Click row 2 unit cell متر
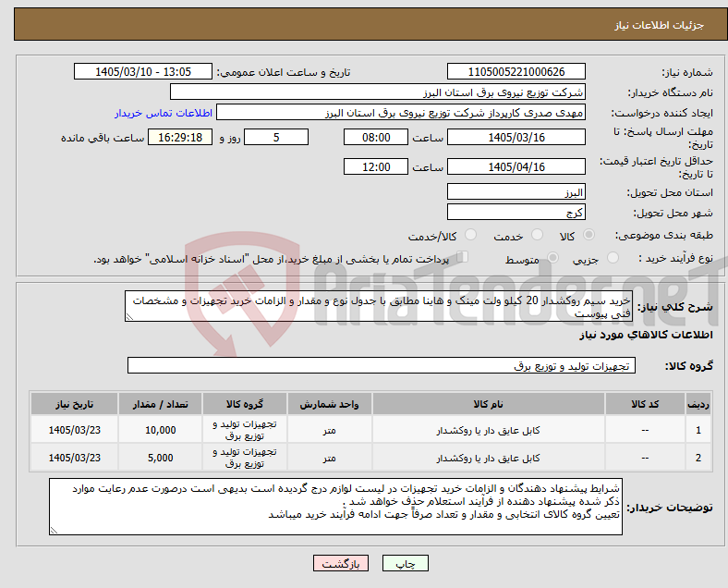728x588 pixels. [x=329, y=458]
